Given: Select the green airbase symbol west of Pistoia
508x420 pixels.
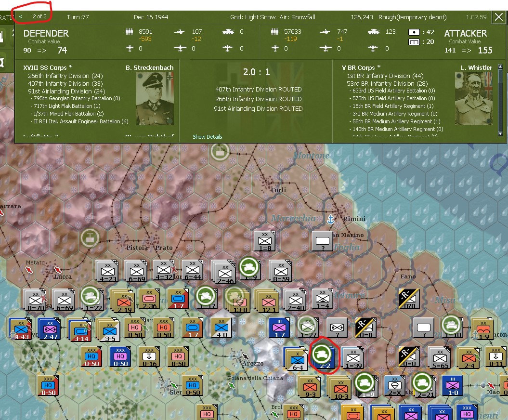Looking at the screenshot, I should pos(90,237).
